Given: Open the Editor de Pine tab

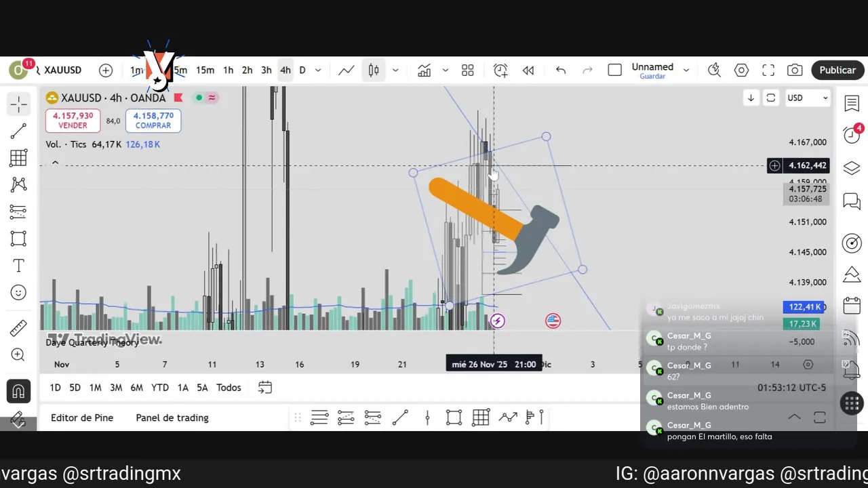Looking at the screenshot, I should 82,418.
